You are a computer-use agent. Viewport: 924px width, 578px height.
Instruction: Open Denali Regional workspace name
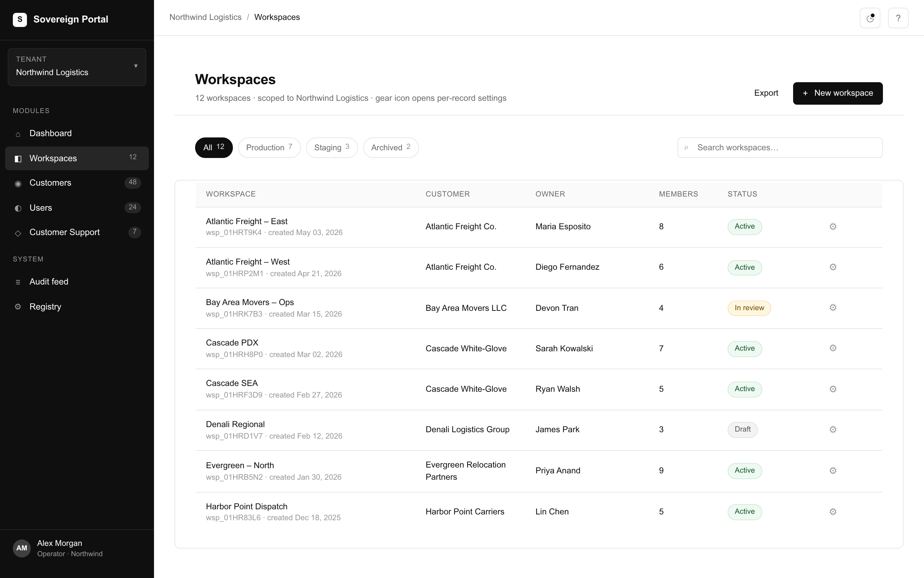pyautogui.click(x=235, y=424)
